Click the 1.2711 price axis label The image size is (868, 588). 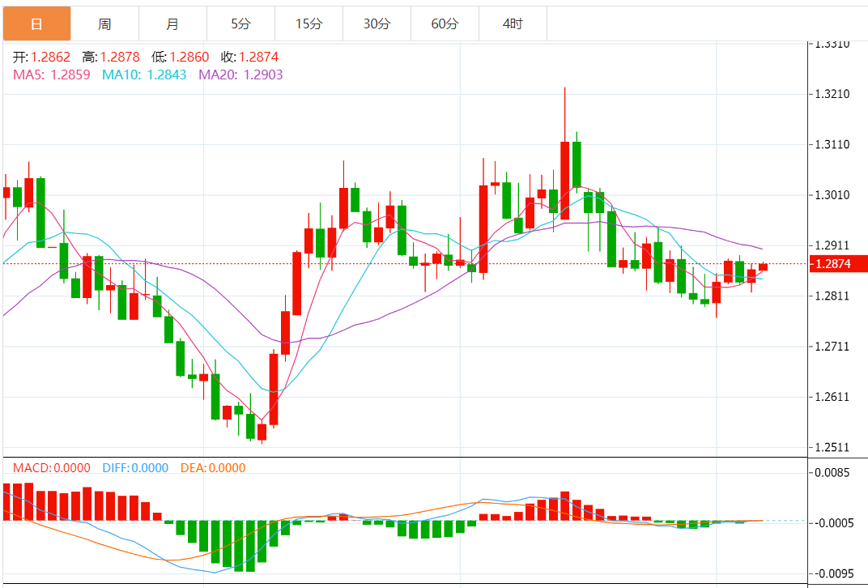click(833, 347)
